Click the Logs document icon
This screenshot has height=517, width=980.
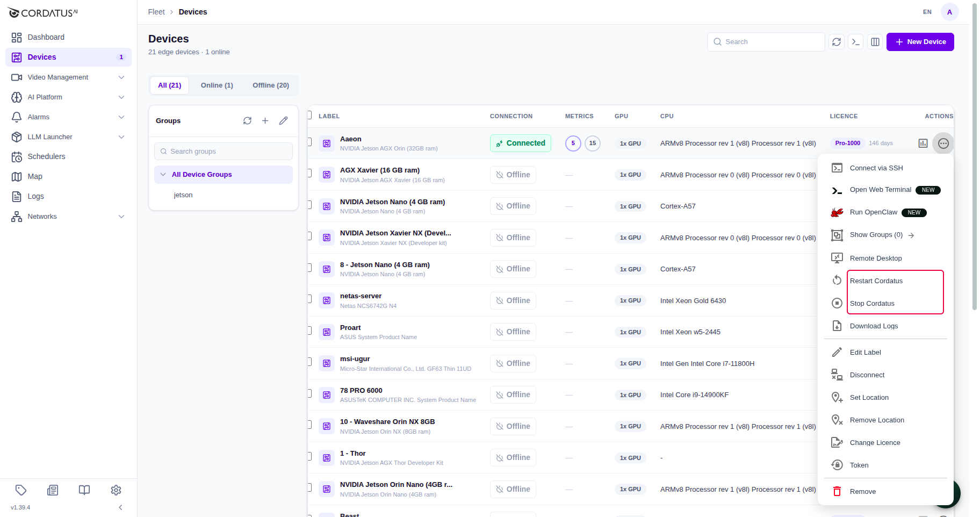(17, 197)
